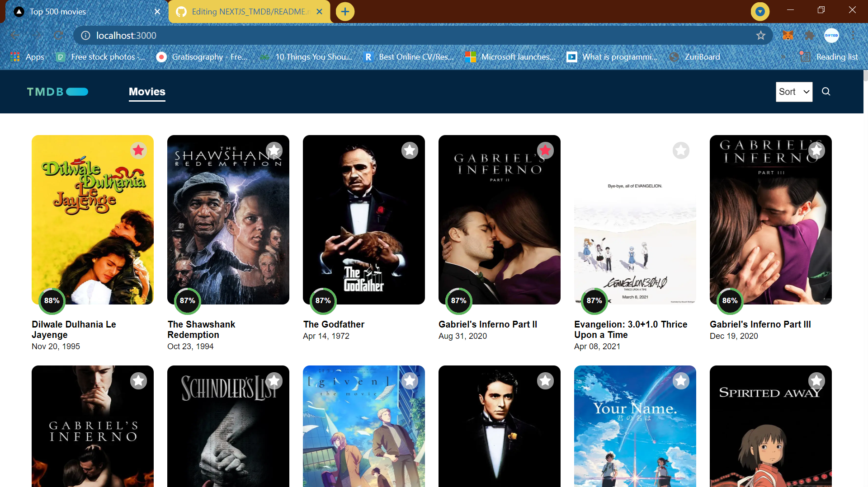Open the Your Name poster
The width and height of the screenshot is (868, 487).
pyautogui.click(x=635, y=426)
